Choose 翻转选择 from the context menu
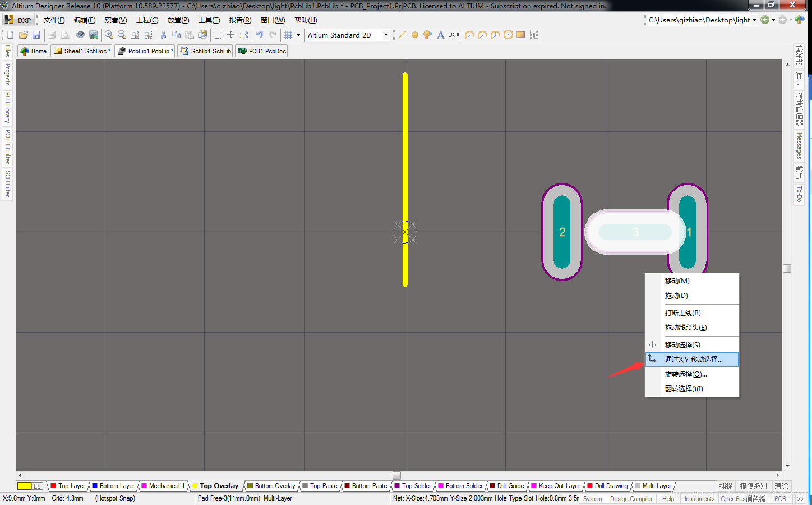 [x=692, y=389]
